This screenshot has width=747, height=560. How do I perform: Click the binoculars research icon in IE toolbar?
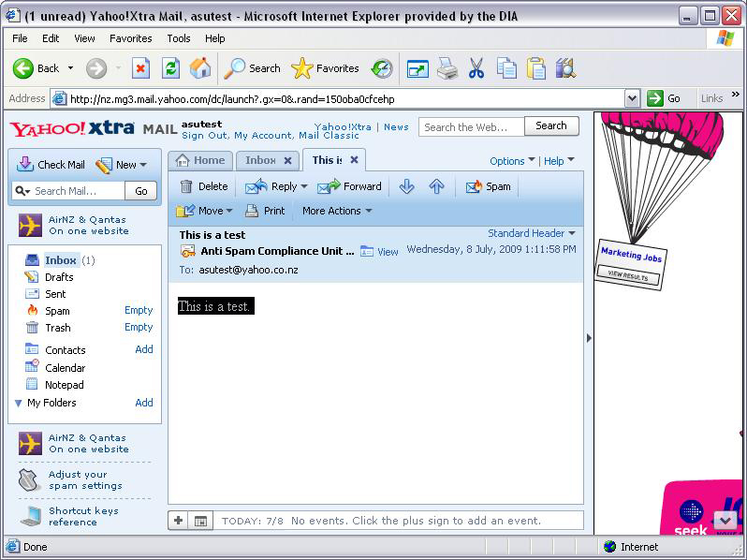[x=565, y=68]
